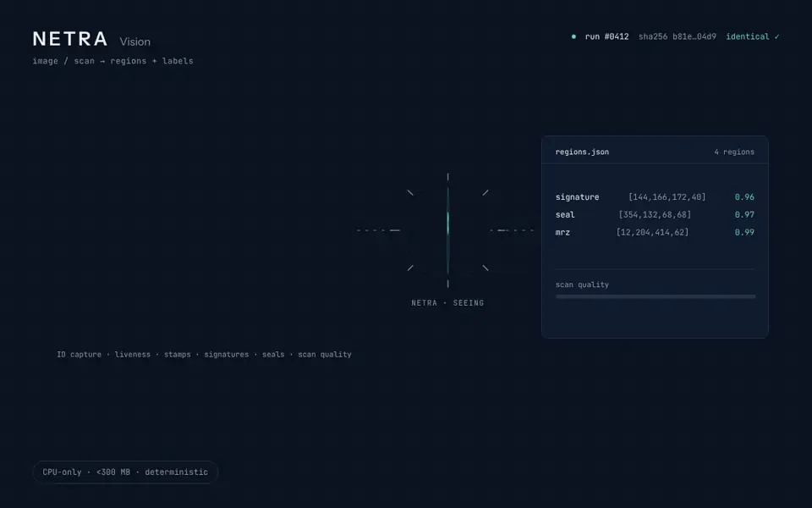The image size is (812, 508).
Task: Select the mrz region row label
Action: (x=562, y=232)
